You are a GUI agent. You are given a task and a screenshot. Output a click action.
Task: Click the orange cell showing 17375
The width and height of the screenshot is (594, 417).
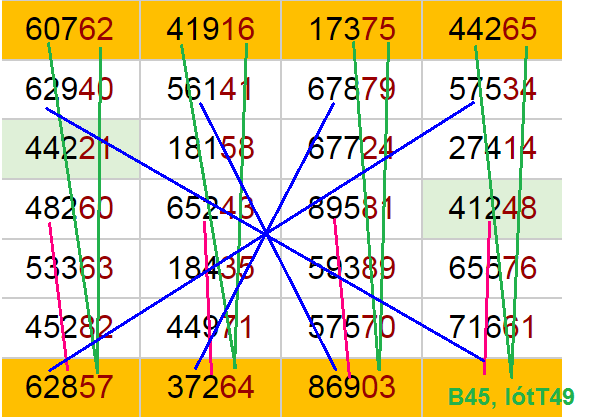(x=352, y=30)
